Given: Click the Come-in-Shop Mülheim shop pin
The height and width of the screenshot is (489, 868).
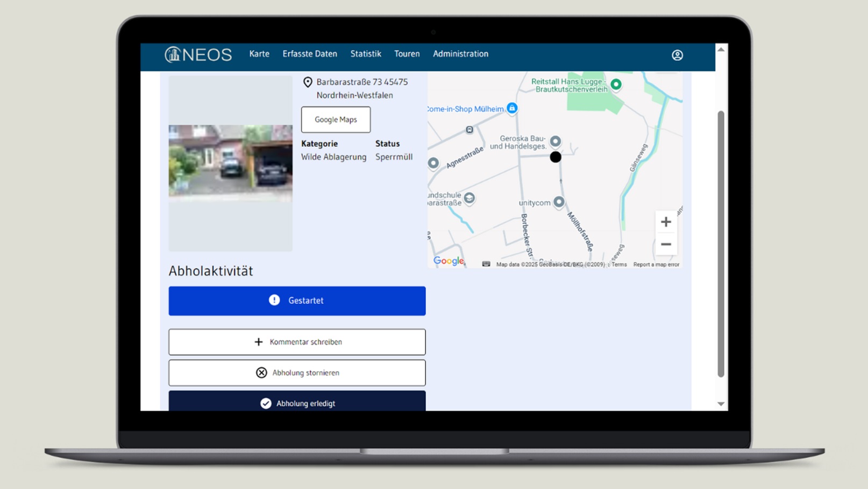Looking at the screenshot, I should pyautogui.click(x=512, y=108).
